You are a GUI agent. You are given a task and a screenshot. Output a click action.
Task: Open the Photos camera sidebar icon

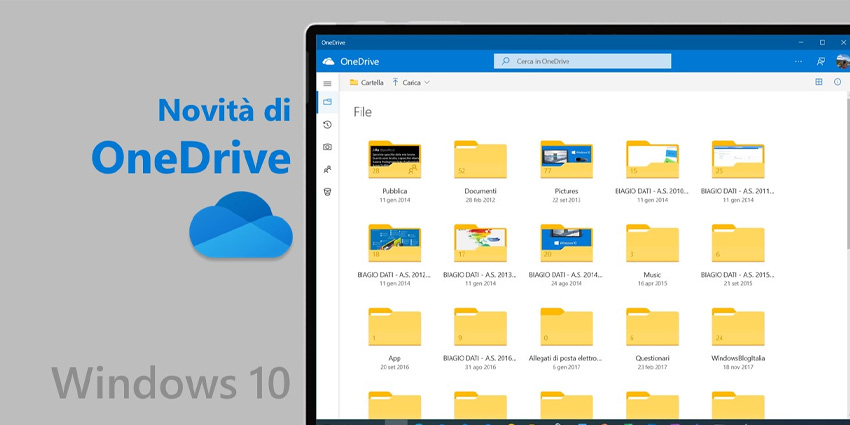327,147
